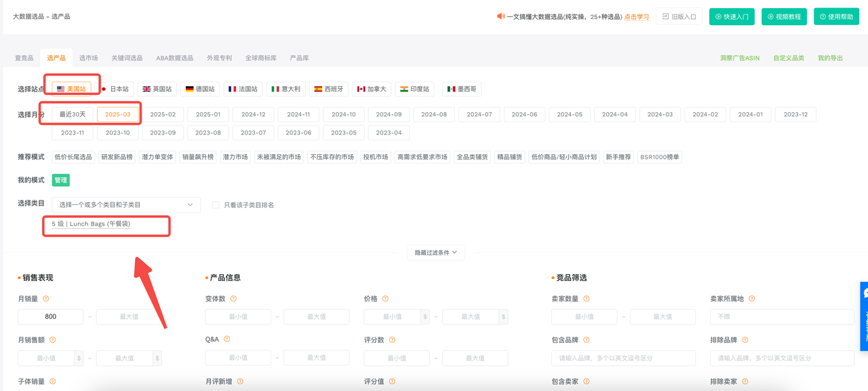Tick the 只看该子类目排名 checkbox
Screen dimensions: 868x391
pyautogui.click(x=216, y=205)
